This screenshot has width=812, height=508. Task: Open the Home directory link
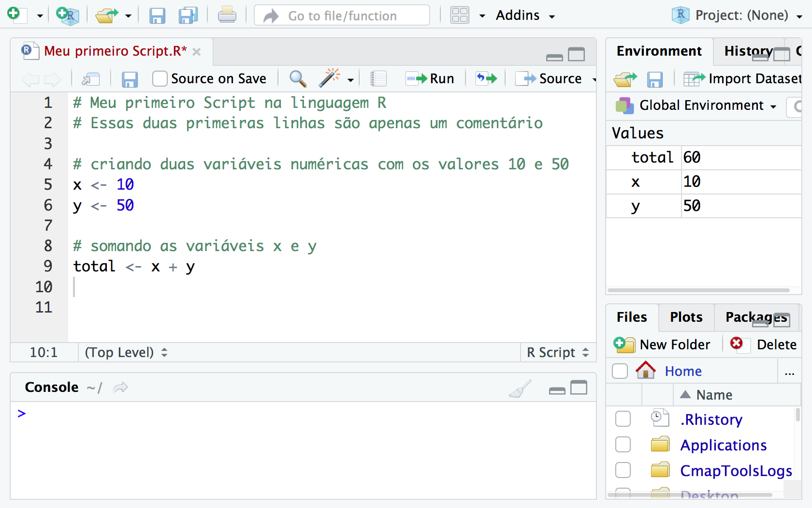pyautogui.click(x=683, y=371)
